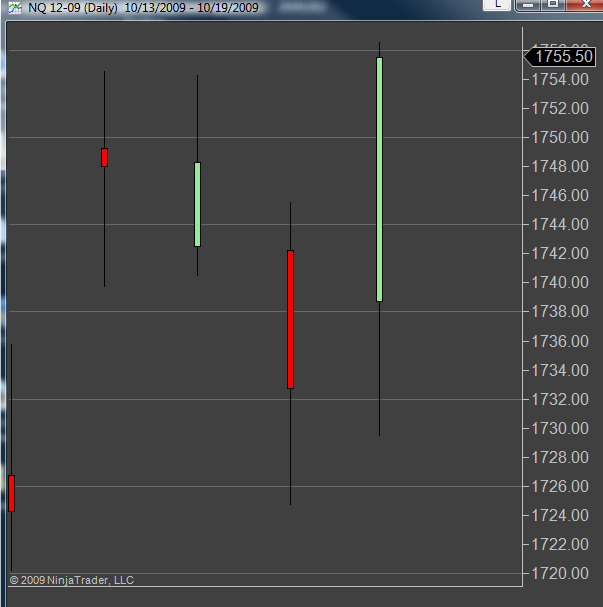Screen dimensions: 603x607
Task: Select the red candle at the left edge
Action: 12,494
